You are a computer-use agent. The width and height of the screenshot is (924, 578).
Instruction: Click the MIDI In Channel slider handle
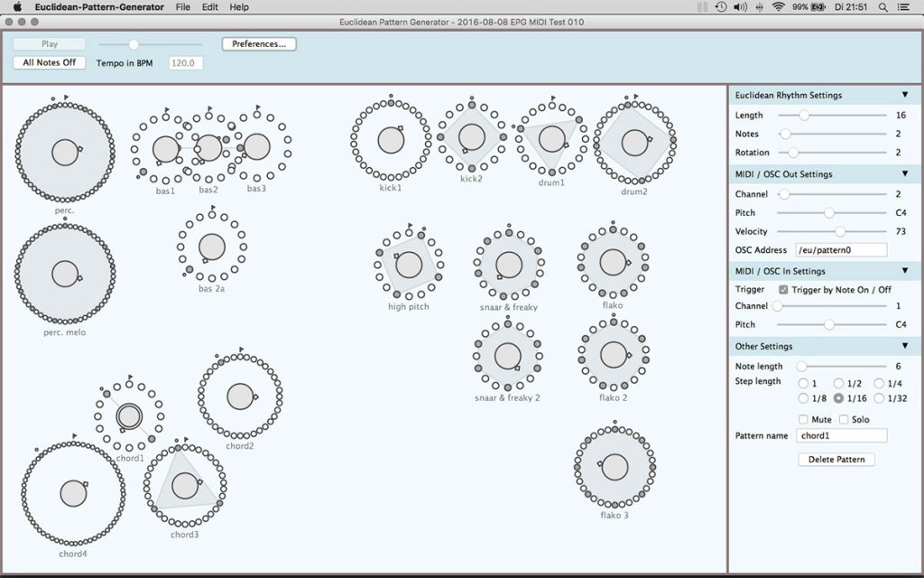pos(777,306)
